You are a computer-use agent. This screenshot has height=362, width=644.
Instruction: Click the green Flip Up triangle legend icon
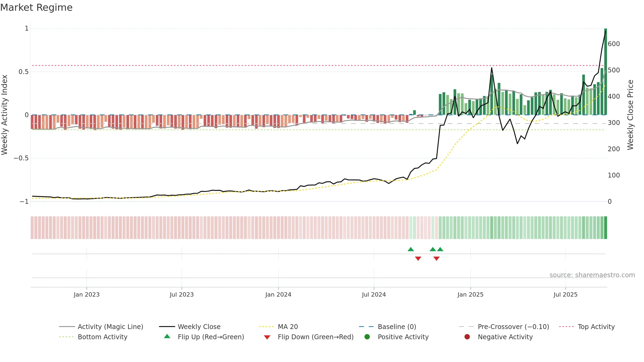167,336
